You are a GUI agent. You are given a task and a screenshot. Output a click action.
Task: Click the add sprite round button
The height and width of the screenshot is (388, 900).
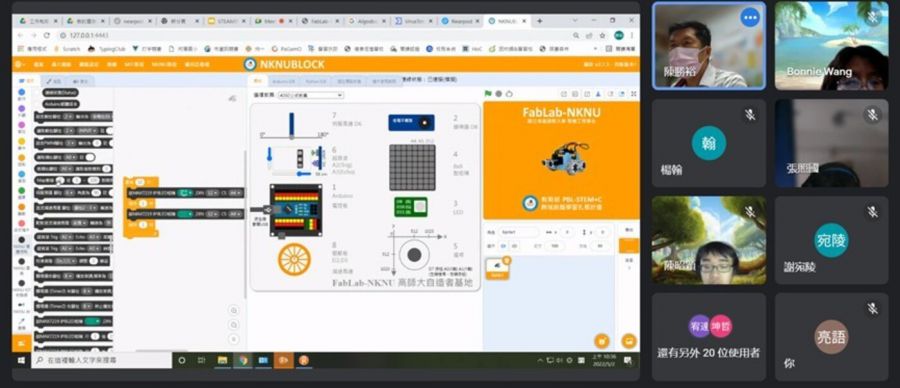click(x=601, y=340)
